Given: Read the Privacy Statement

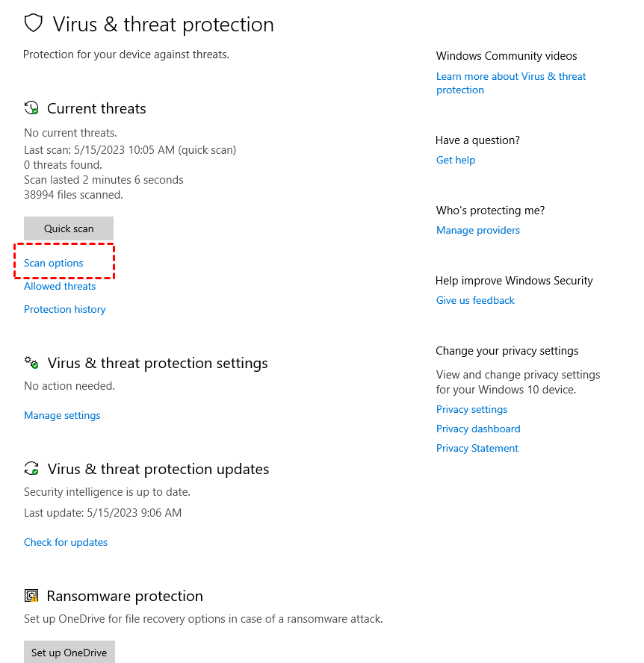Looking at the screenshot, I should (477, 448).
